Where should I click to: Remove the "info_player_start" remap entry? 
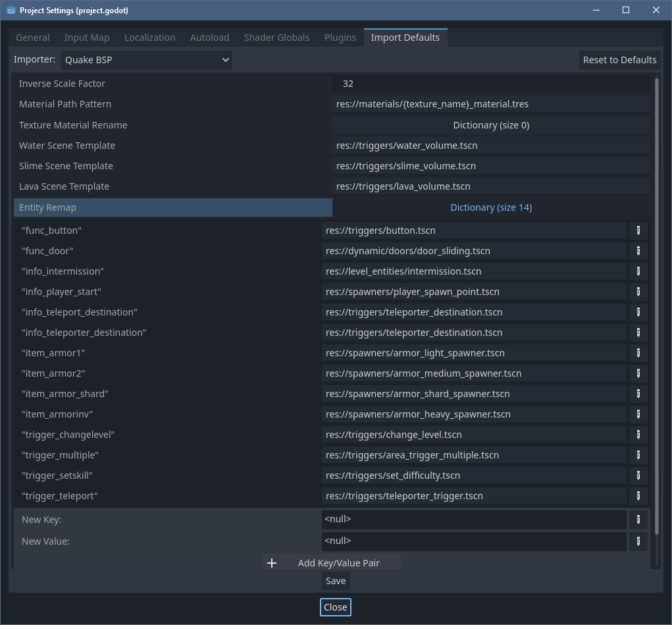[637, 292]
